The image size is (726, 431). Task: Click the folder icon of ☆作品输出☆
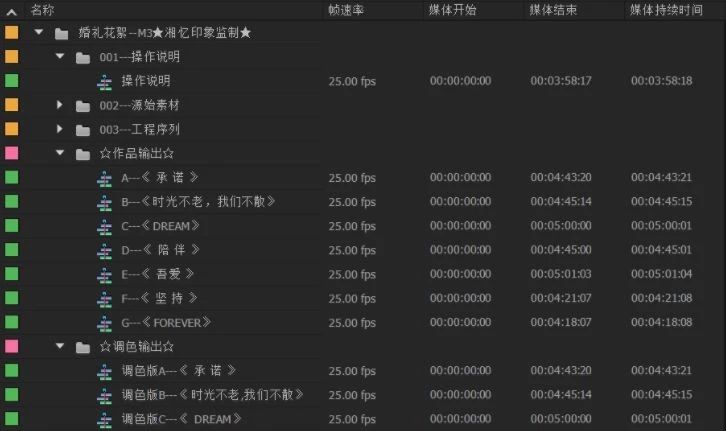pos(83,154)
